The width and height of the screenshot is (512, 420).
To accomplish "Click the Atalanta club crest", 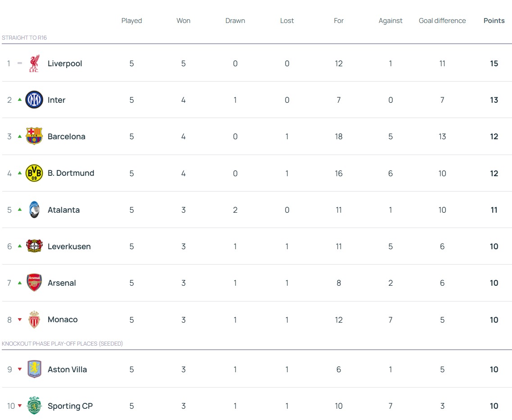I will 34,210.
